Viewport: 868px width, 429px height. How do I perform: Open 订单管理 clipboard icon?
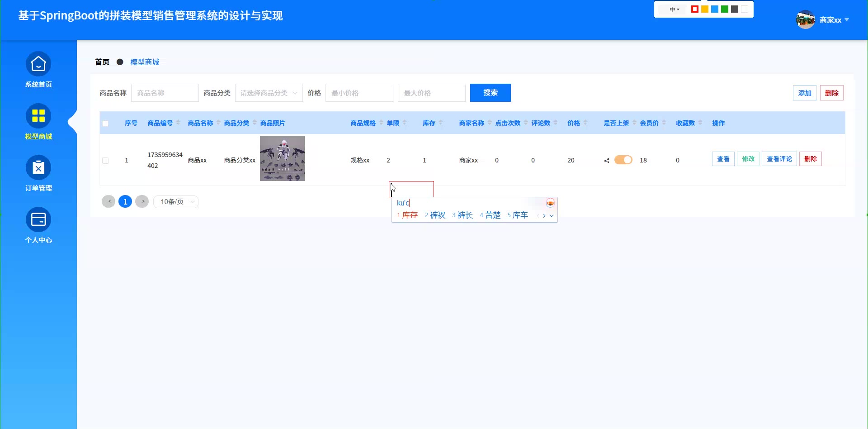point(38,168)
